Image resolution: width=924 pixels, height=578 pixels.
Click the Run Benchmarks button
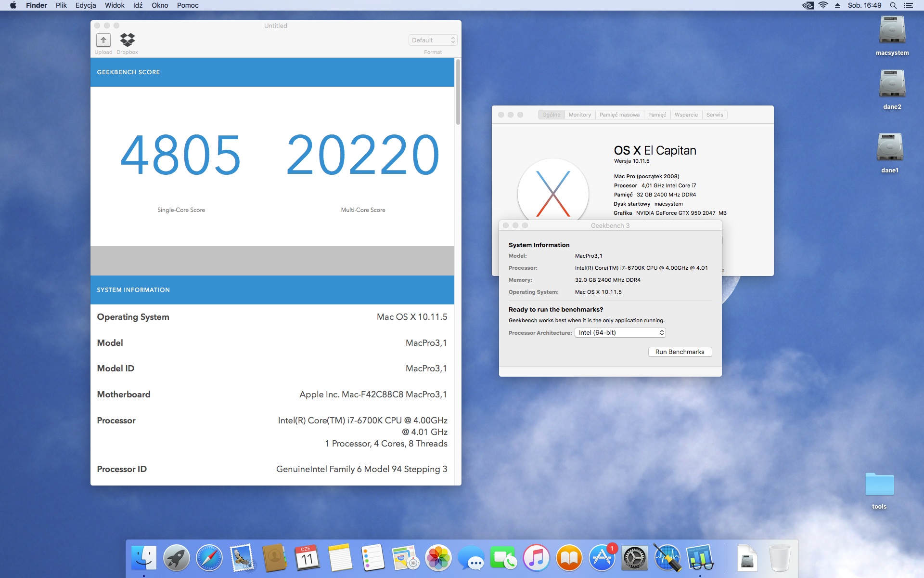pyautogui.click(x=680, y=352)
